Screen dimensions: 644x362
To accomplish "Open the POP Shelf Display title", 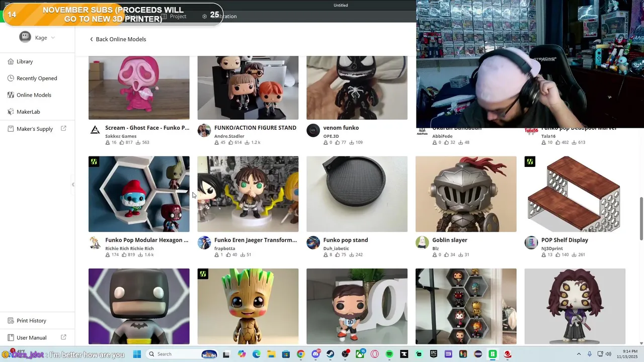I will [565, 240].
